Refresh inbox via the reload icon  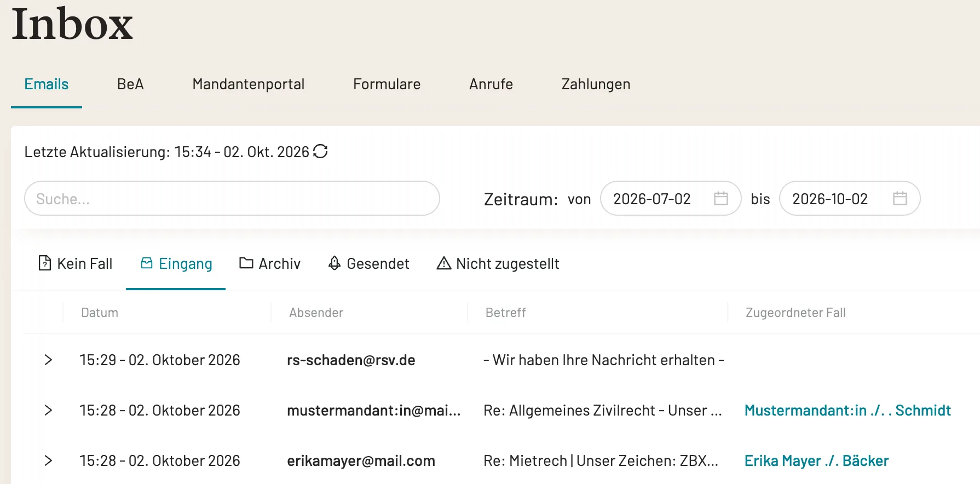(x=320, y=152)
